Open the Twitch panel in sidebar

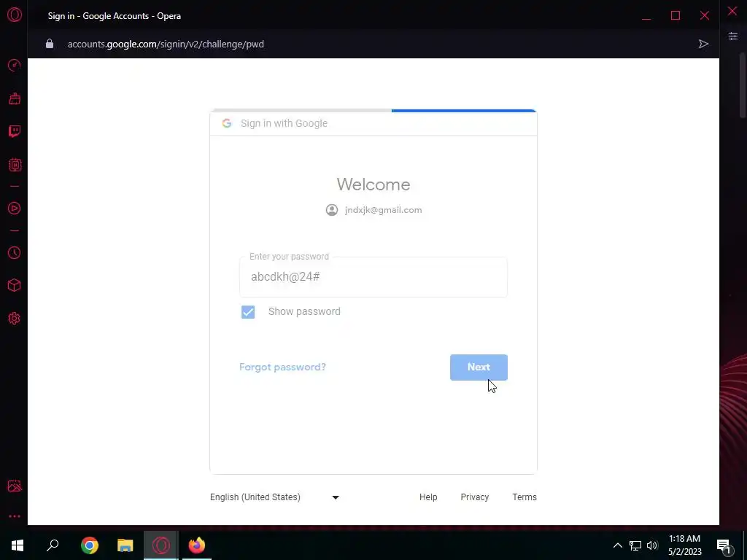[x=15, y=131]
